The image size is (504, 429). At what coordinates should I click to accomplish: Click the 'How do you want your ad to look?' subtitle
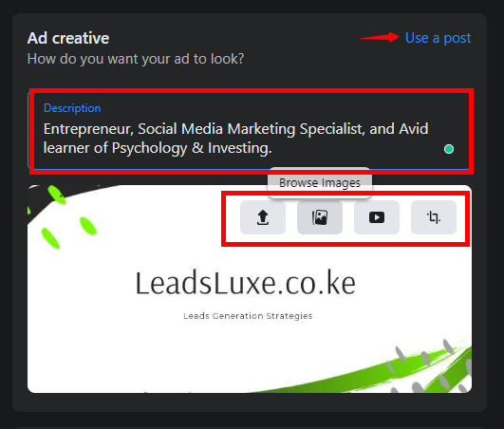pos(136,59)
